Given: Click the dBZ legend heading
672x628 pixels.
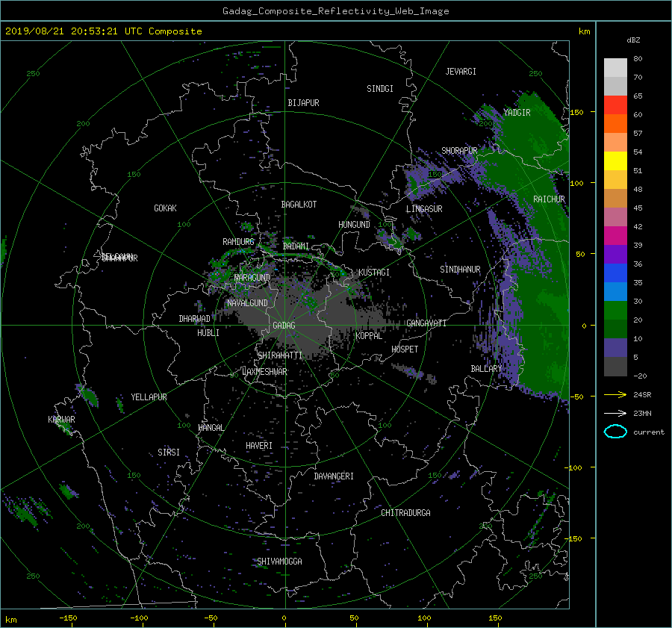Looking at the screenshot, I should (633, 40).
